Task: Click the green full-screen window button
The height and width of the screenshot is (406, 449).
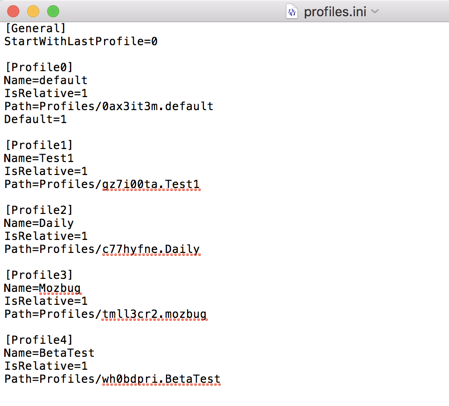Action: tap(53, 11)
